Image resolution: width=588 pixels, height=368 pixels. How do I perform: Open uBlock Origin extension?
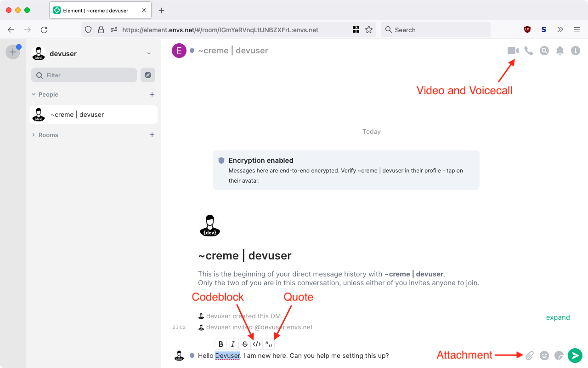[x=527, y=29]
